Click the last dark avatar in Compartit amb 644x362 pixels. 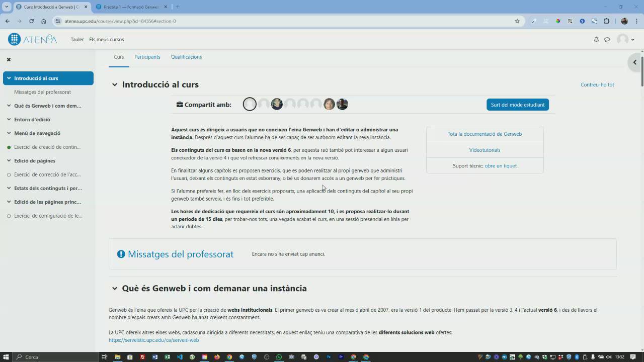(x=342, y=104)
